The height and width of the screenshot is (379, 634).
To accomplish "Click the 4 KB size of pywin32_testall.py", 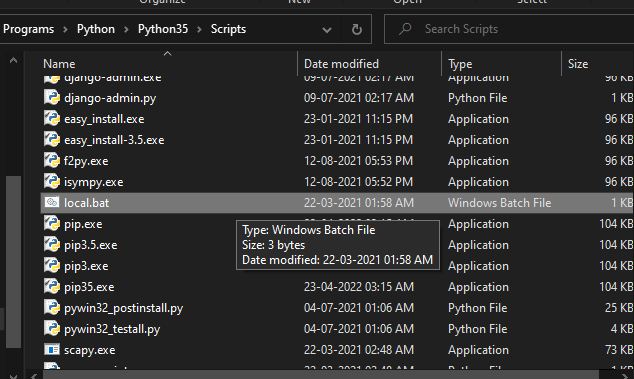I will (621, 329).
